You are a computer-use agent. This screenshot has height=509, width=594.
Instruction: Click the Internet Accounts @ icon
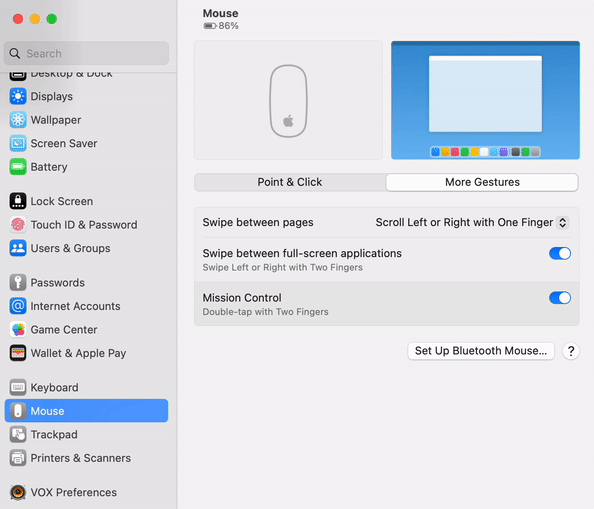pos(18,306)
